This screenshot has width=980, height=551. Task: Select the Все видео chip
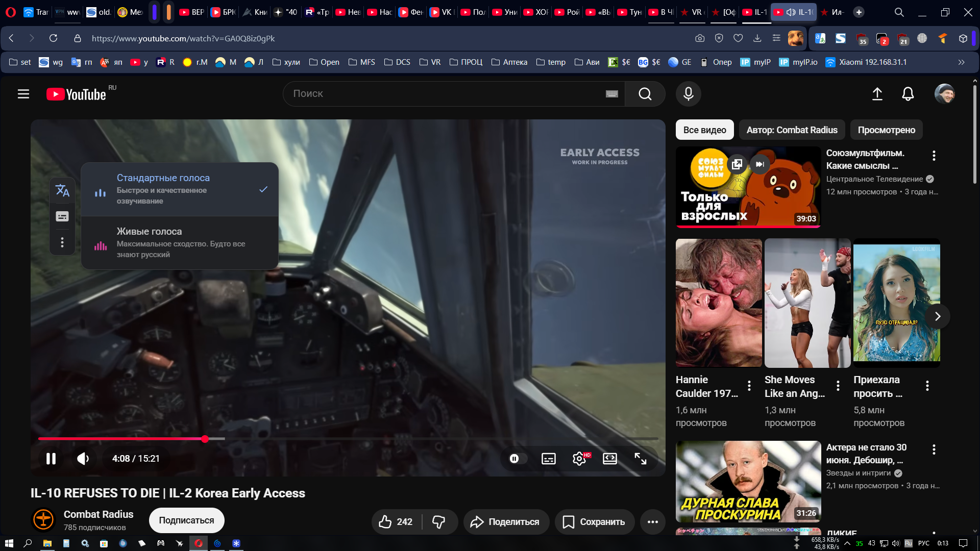pyautogui.click(x=704, y=130)
